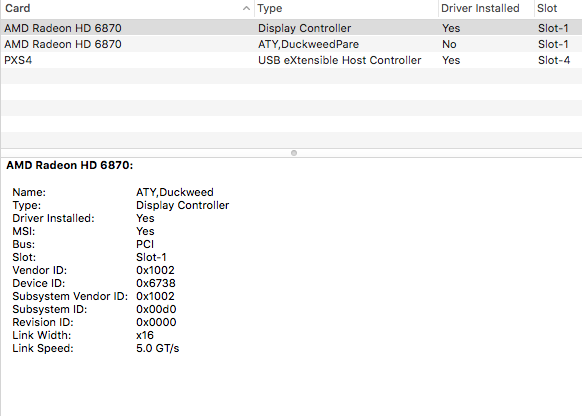Click the PCI bus value
Viewport: 582px width, 416px height.
(x=145, y=244)
